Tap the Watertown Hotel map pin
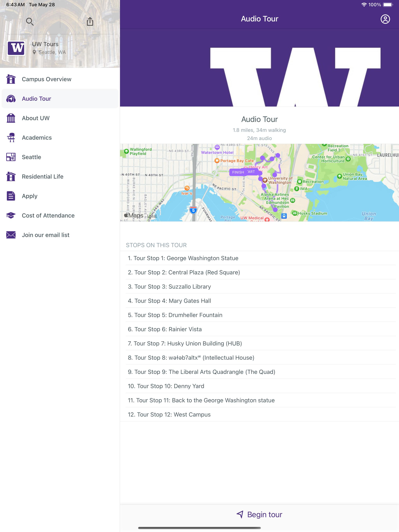399x532 pixels. 217,147
